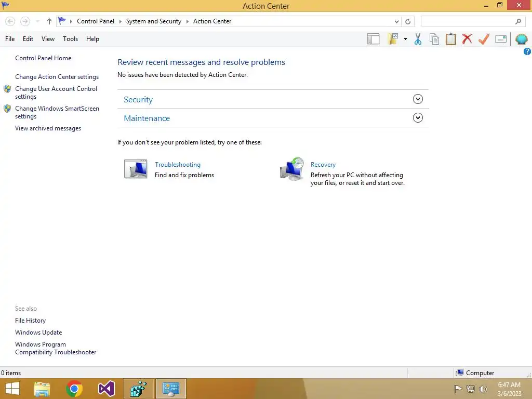Click the Computer label in status bar
Screen dimensions: 532x399
click(x=480, y=373)
